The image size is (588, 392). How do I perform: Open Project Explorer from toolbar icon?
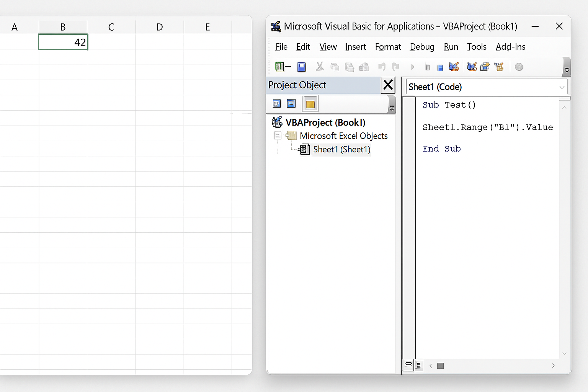[x=472, y=67]
